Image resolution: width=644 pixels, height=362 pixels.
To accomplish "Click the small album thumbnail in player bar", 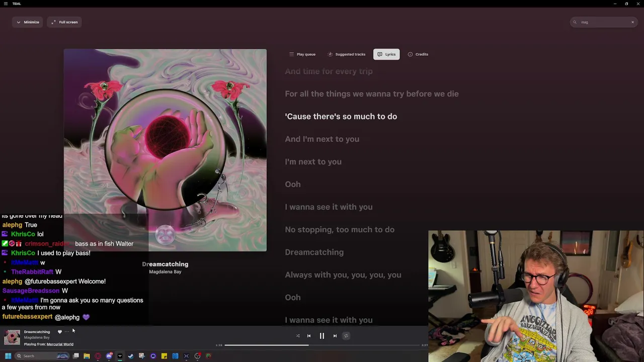I will click(12, 337).
